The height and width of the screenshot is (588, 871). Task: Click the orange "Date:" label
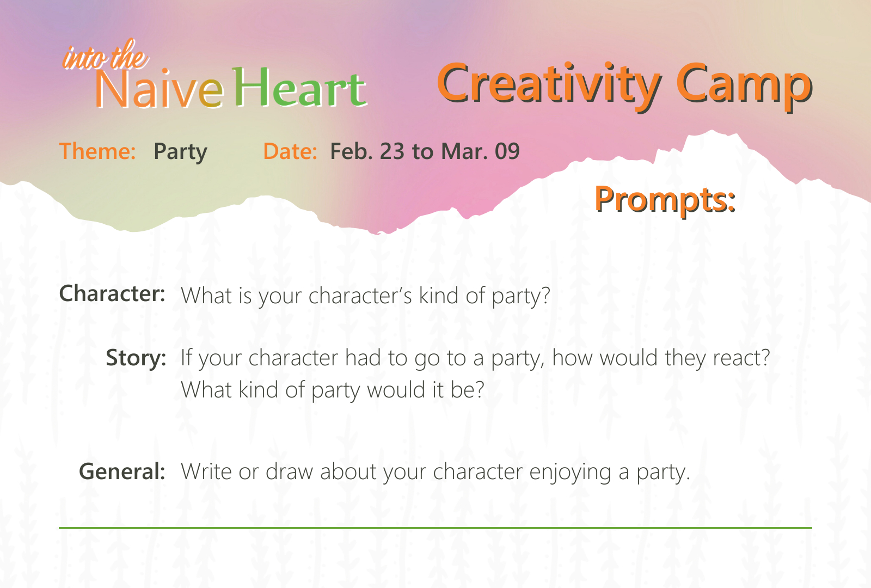[290, 151]
